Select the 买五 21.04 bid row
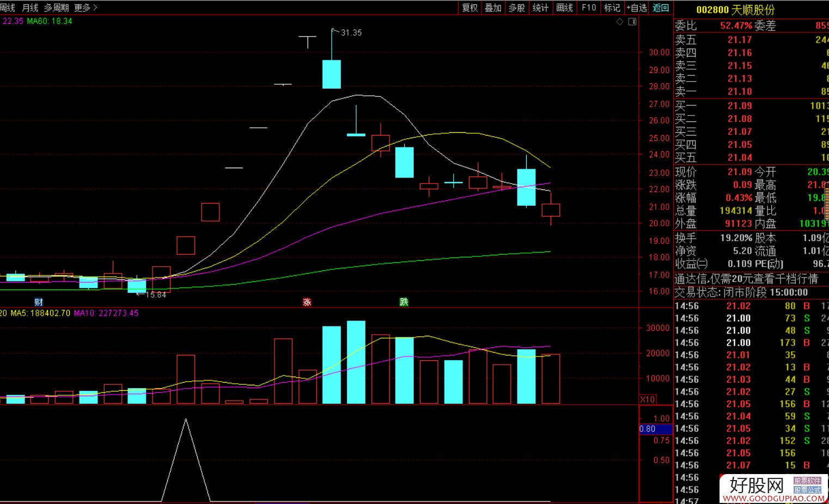Image resolution: width=829 pixels, height=504 pixels. point(751,158)
